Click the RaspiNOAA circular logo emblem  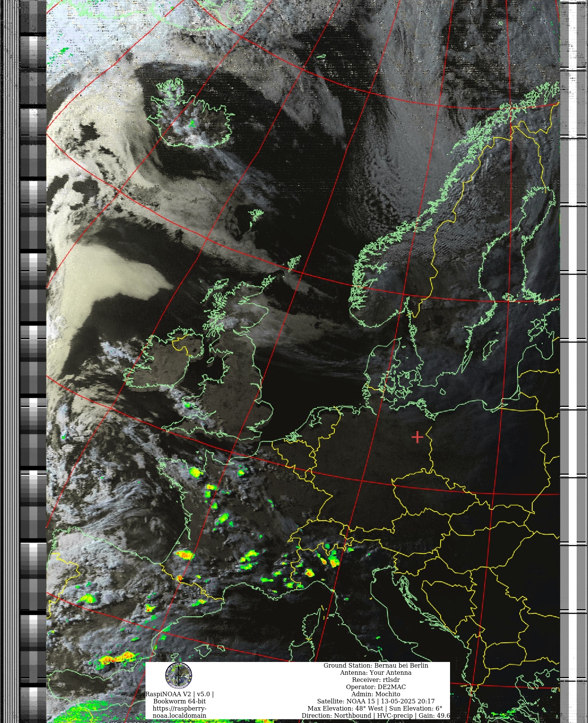[x=179, y=676]
